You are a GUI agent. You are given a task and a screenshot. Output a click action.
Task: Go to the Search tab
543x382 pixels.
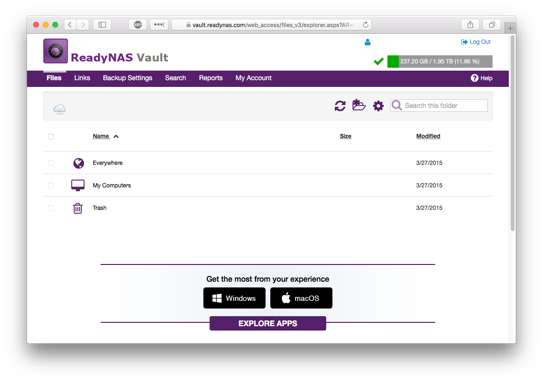(175, 78)
